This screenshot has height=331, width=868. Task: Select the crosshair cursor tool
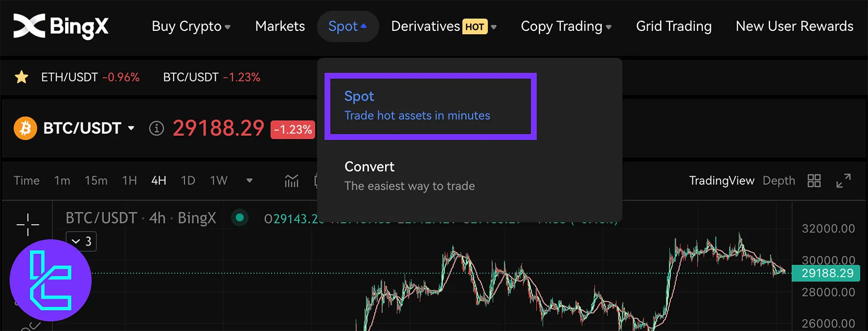(27, 224)
